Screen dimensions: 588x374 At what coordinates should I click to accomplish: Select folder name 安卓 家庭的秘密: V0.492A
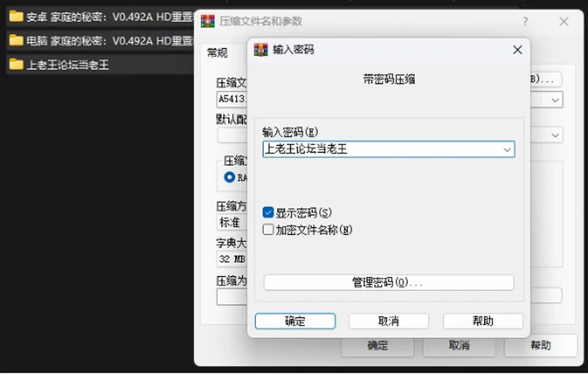pyautogui.click(x=109, y=17)
